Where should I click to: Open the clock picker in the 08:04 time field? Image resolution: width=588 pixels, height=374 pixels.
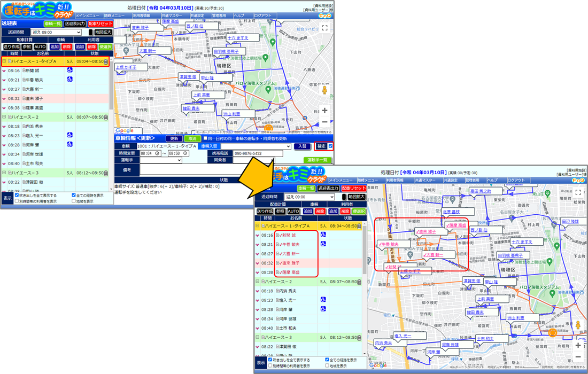pyautogui.click(x=157, y=154)
